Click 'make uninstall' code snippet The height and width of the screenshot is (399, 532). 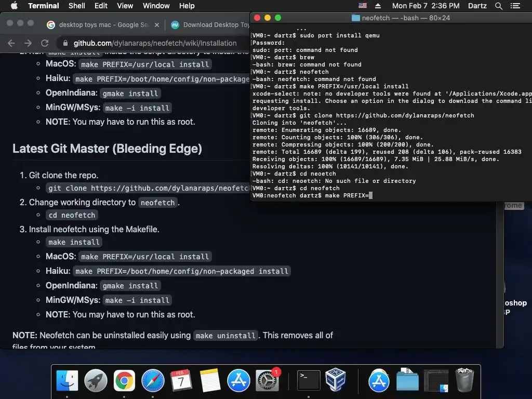coord(225,336)
